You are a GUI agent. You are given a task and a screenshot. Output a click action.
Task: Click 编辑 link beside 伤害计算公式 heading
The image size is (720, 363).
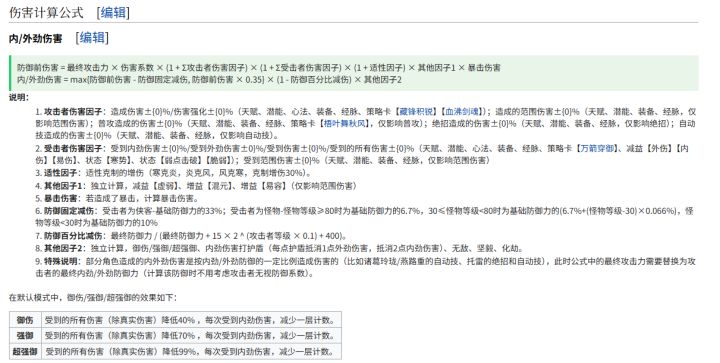113,12
